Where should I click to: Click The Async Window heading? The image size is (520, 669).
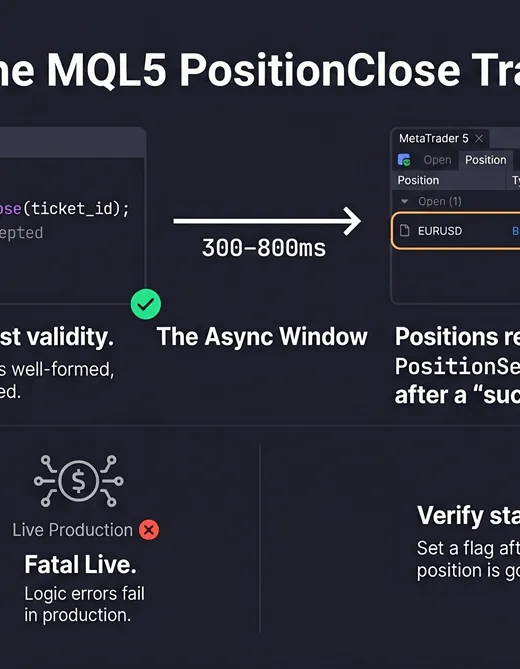point(262,337)
